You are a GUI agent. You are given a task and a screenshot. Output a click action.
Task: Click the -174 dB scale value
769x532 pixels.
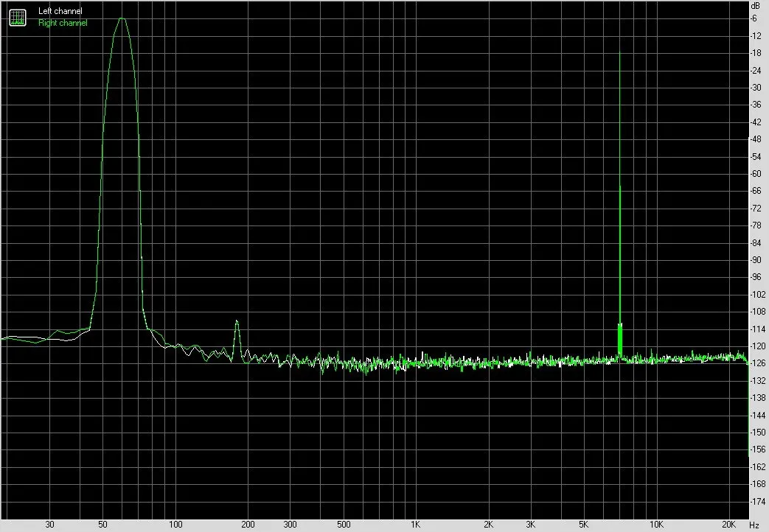(758, 502)
